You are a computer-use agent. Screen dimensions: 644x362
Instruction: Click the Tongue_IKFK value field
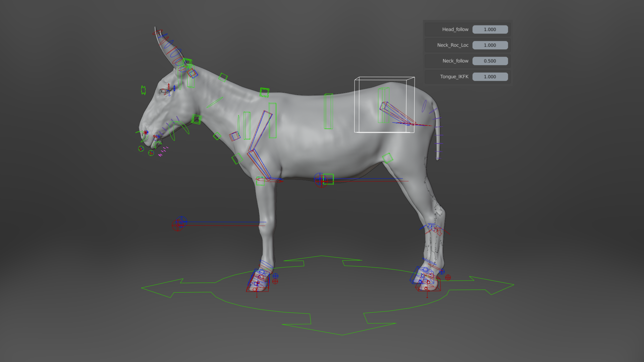(x=490, y=77)
